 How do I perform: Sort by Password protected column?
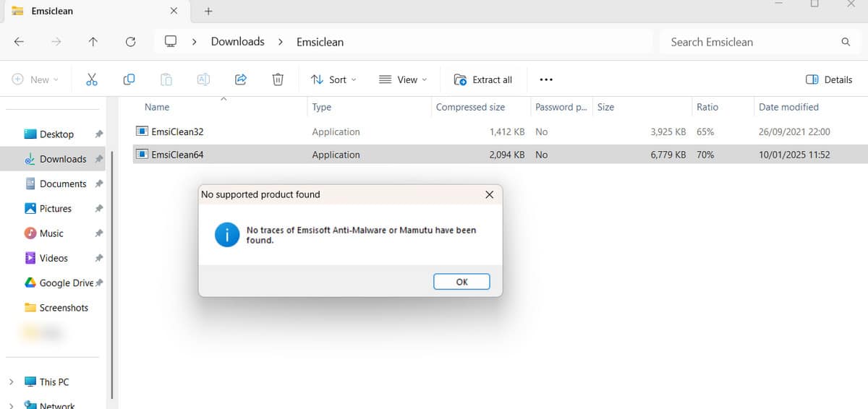coord(561,107)
